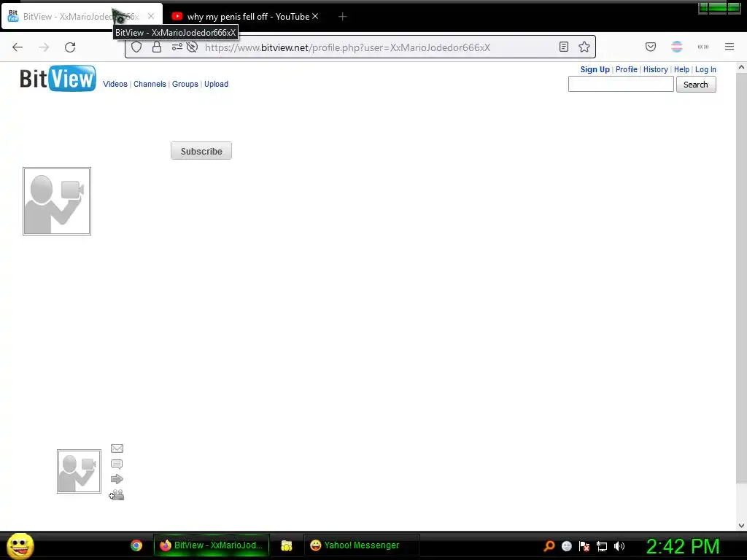Click the BitView logo
747x560 pixels.
[x=58, y=79]
